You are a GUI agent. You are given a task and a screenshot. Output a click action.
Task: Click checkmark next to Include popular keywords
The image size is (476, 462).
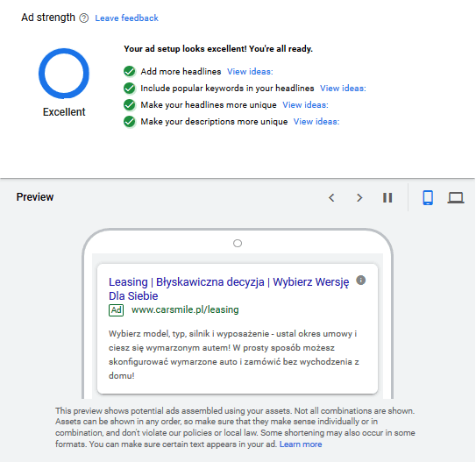click(130, 88)
